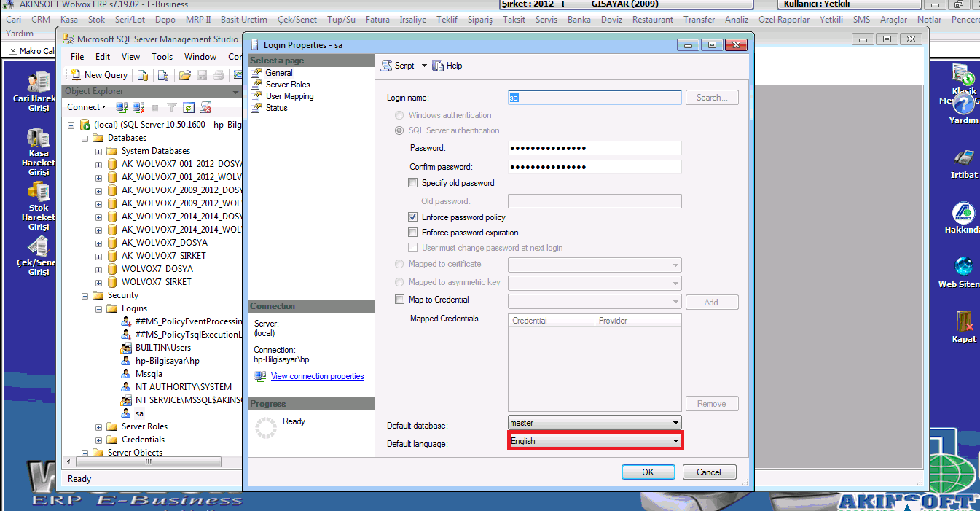The image size is (980, 511).
Task: Select the Status page
Action: [276, 108]
